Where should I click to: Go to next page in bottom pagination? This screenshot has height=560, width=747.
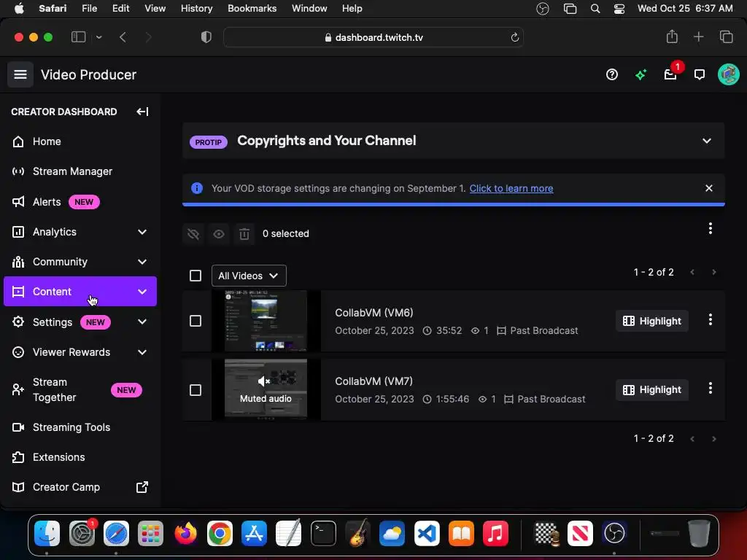click(x=713, y=438)
